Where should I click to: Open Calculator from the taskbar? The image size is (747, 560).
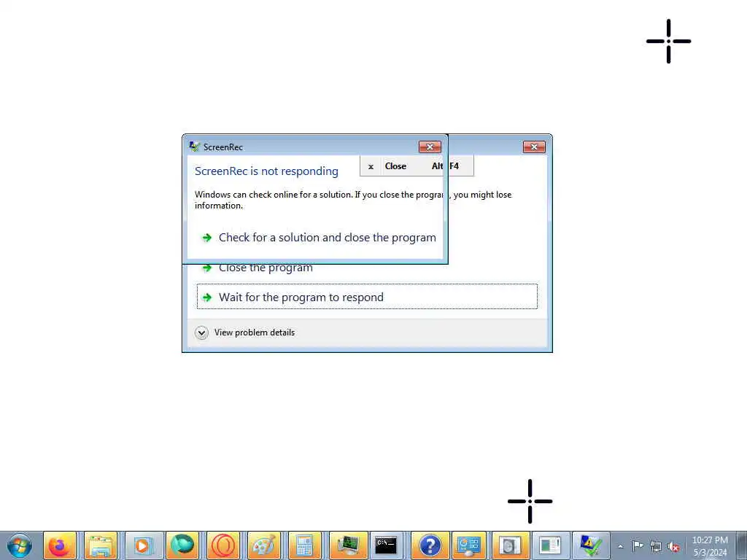[x=305, y=545]
